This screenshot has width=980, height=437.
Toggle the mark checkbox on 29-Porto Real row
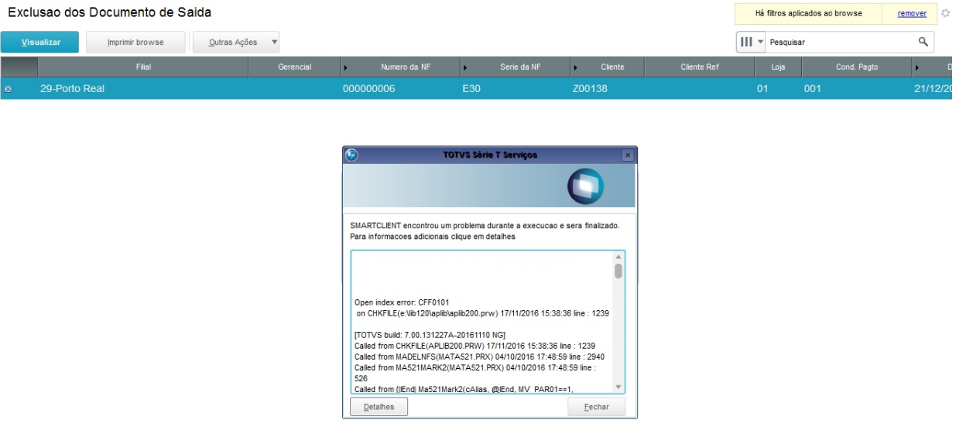tap(8, 89)
